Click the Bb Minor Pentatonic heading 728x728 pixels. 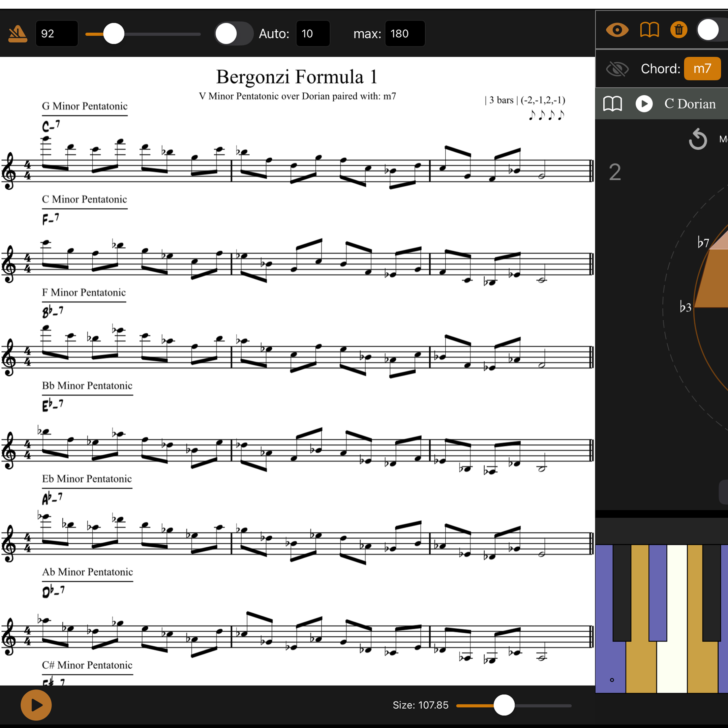tap(87, 385)
